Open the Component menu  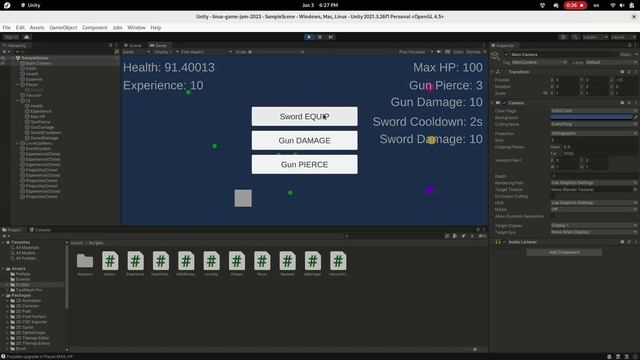(x=94, y=28)
